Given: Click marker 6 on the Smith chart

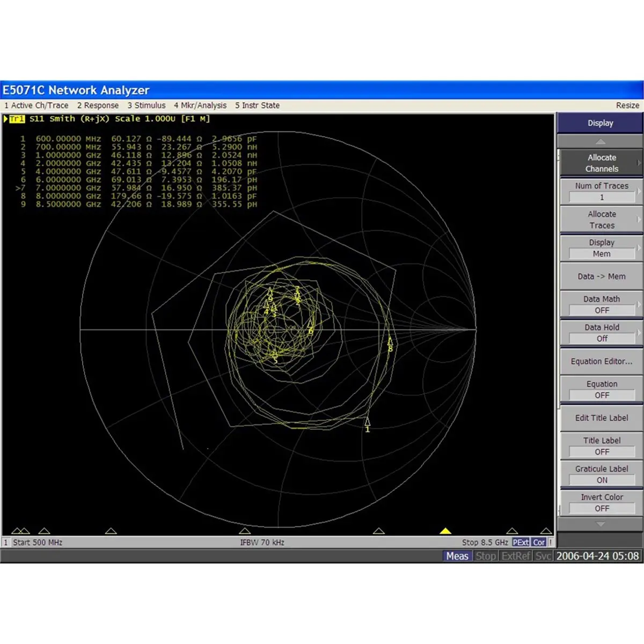Looking at the screenshot, I should (310, 328).
